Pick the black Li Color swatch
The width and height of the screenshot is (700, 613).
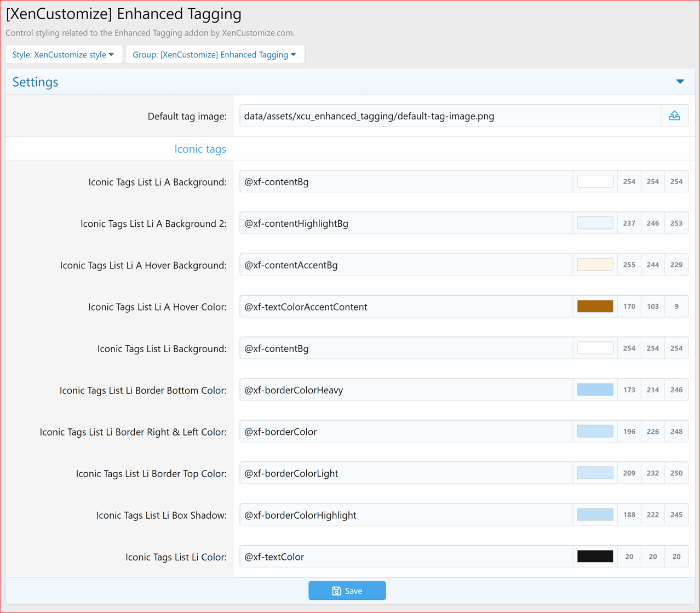tap(595, 556)
